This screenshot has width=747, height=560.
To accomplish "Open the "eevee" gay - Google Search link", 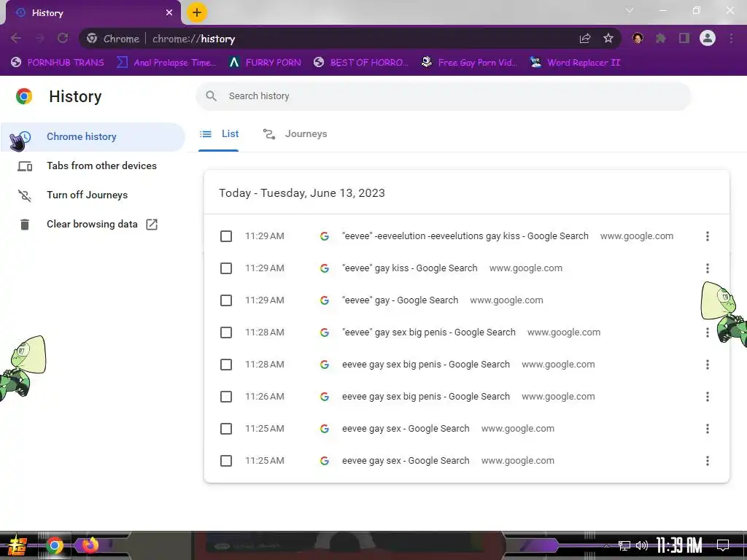I will coord(400,300).
